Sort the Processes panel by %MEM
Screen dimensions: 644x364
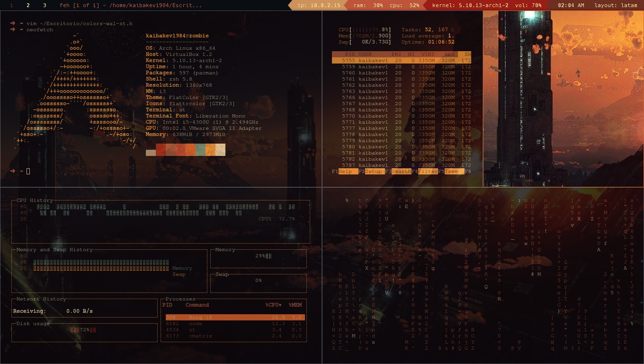tap(295, 305)
